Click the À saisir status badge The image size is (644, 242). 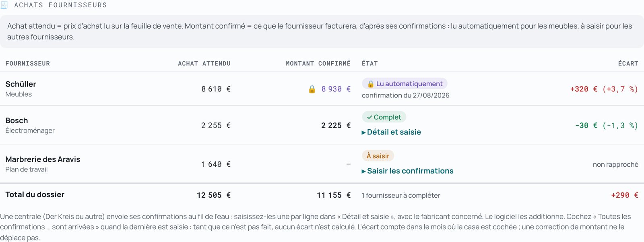pyautogui.click(x=378, y=156)
